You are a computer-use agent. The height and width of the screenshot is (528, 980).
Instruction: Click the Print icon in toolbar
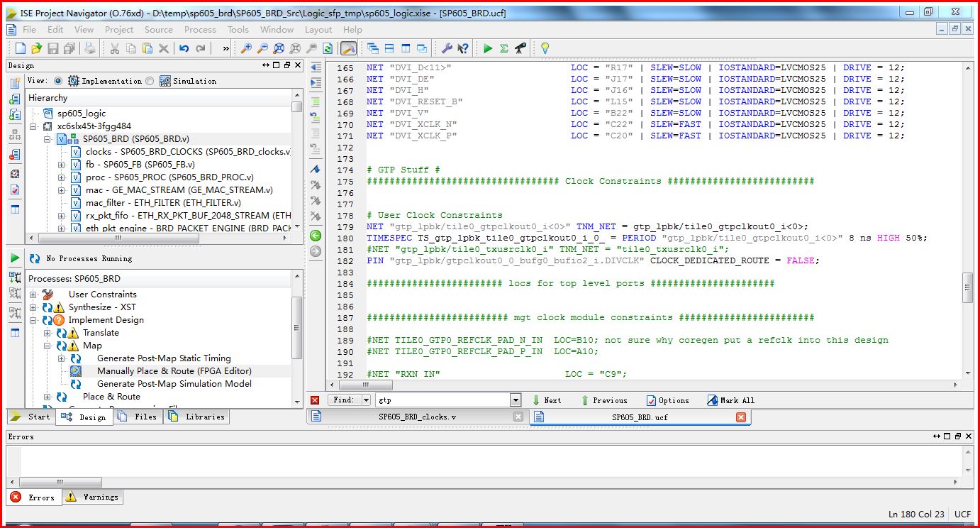click(89, 48)
